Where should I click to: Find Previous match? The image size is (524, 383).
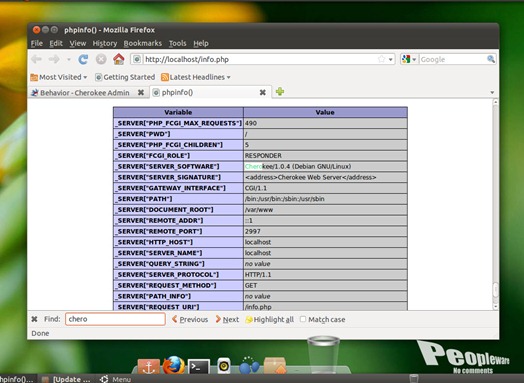coord(190,320)
